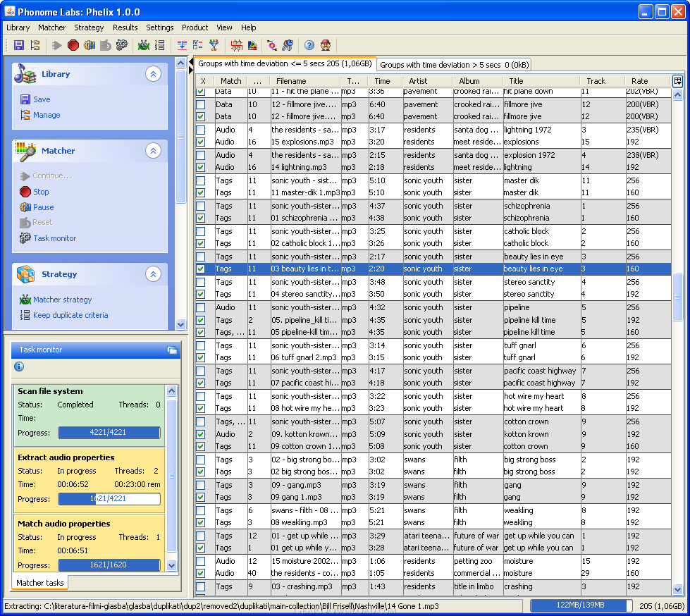Sort the table by the Artist column header
The image size is (690, 616).
(x=427, y=81)
